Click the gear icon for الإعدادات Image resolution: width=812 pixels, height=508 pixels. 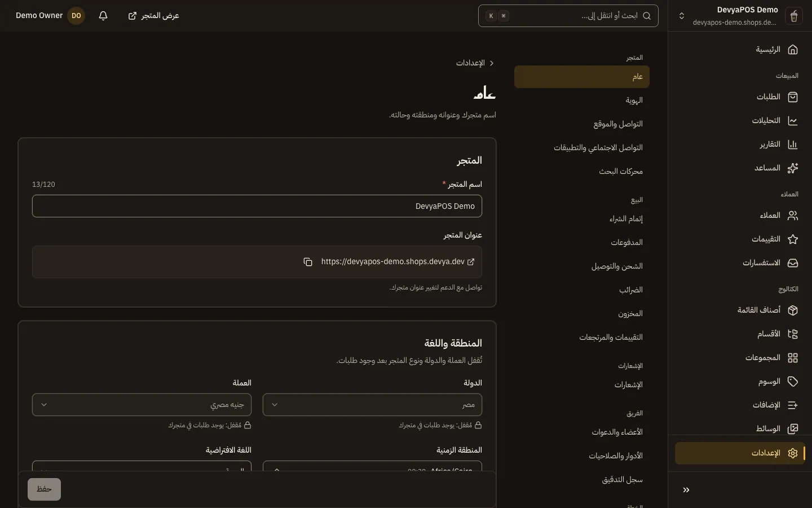[793, 453]
